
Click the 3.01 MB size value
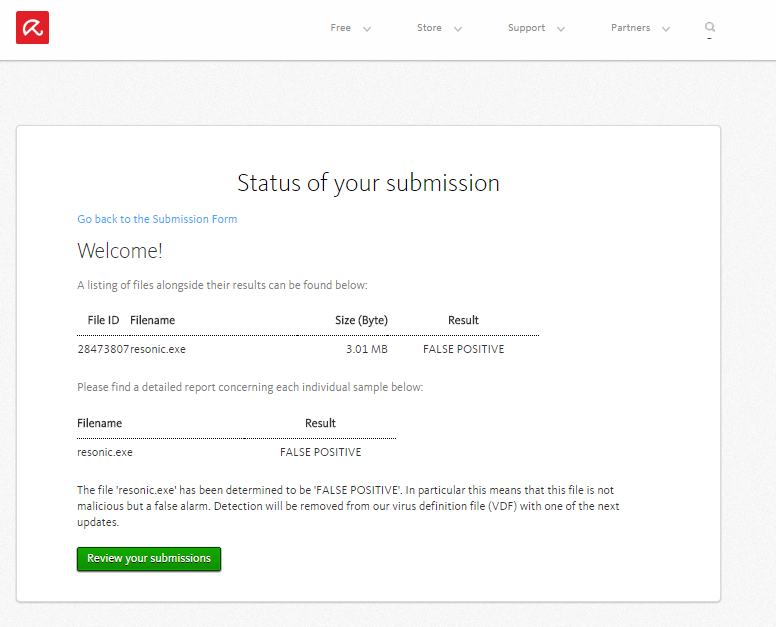[366, 349]
